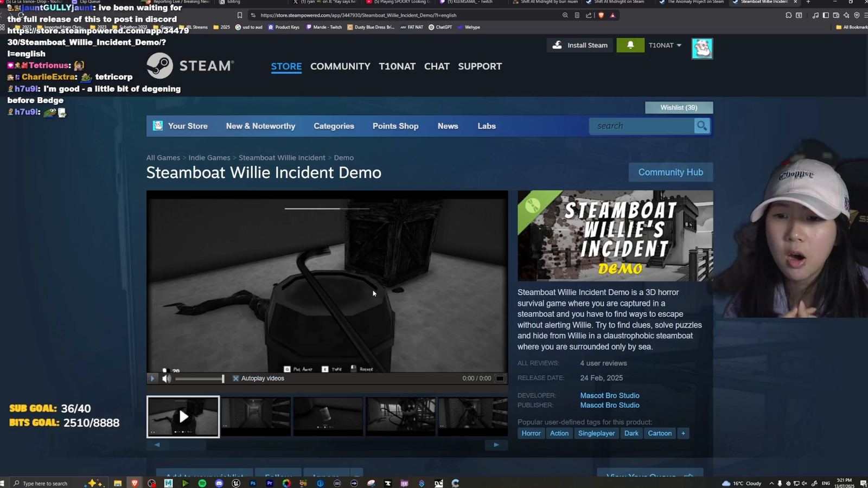The image size is (868, 488).
Task: Click the Install Steam button
Action: click(x=580, y=45)
